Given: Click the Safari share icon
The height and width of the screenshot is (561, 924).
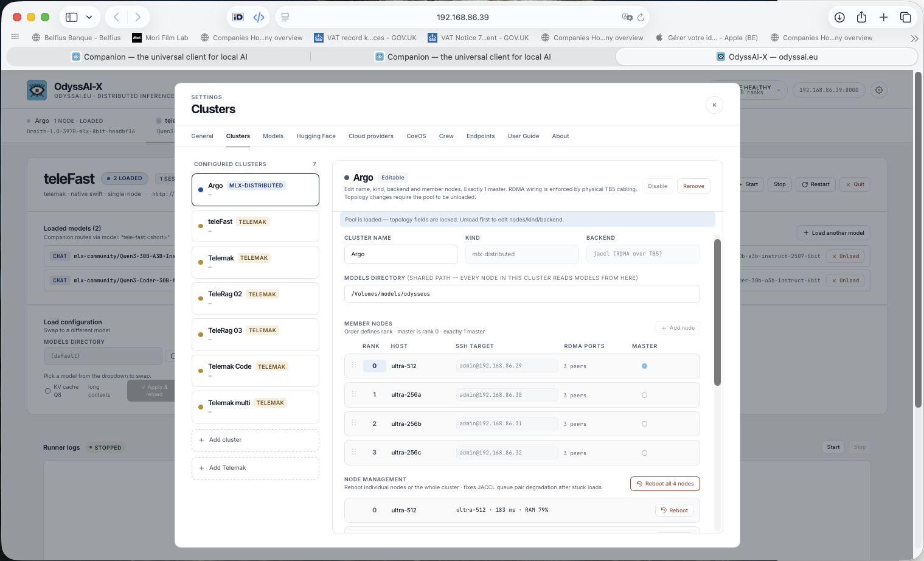Looking at the screenshot, I should [x=861, y=17].
